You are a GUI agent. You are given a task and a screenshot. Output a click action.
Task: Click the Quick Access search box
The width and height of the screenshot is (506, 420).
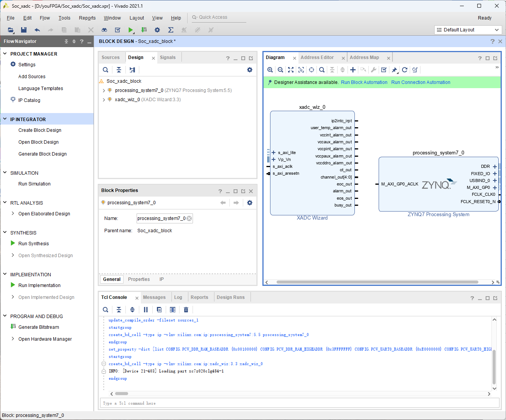218,17
